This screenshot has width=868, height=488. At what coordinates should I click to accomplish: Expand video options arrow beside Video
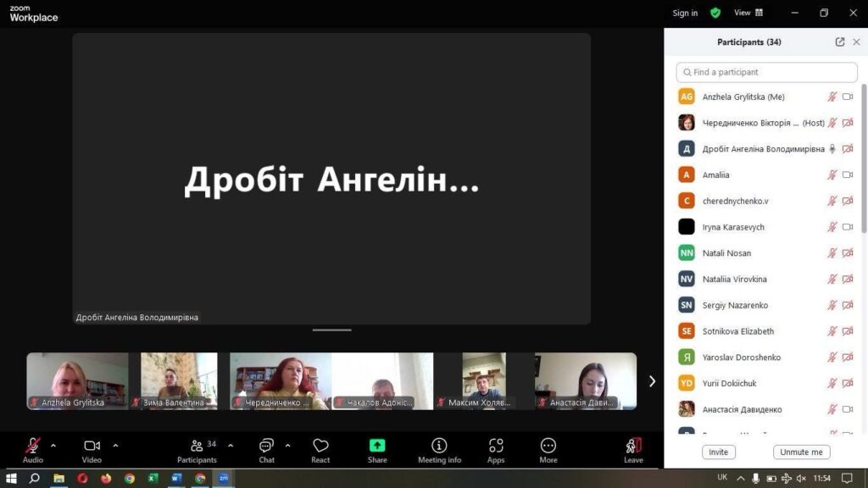(x=115, y=446)
